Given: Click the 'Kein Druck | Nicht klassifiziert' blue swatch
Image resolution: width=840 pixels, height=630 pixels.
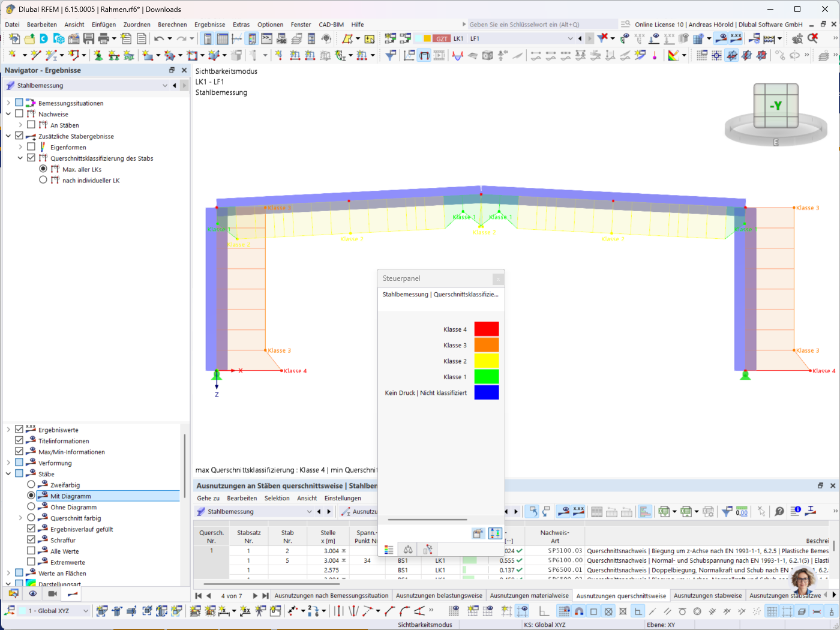Looking at the screenshot, I should click(x=487, y=392).
